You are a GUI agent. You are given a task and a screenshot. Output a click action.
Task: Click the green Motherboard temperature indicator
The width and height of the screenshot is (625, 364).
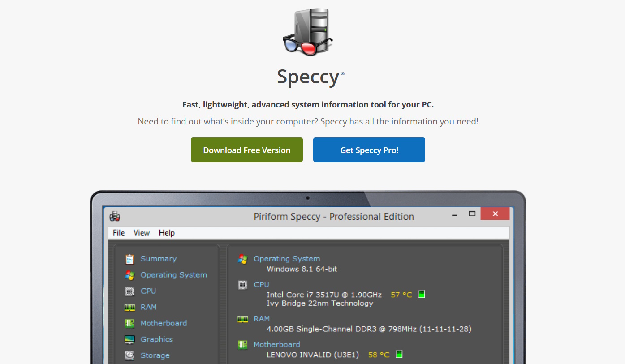(x=399, y=355)
